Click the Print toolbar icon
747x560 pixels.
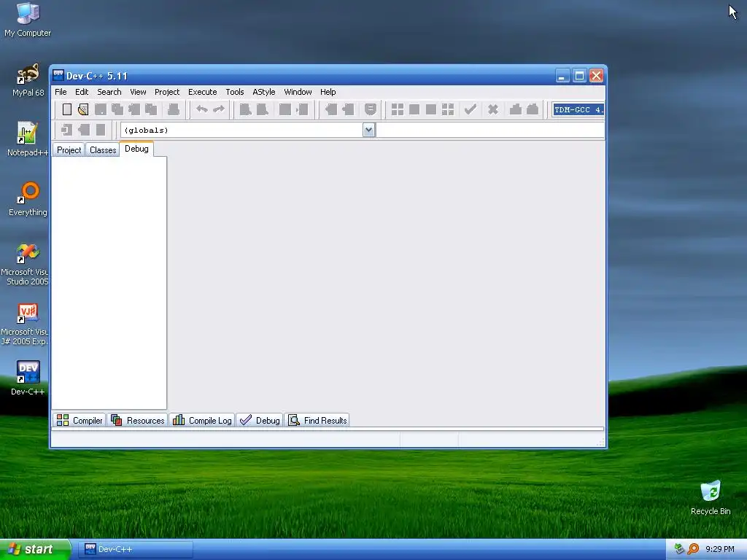pos(174,109)
